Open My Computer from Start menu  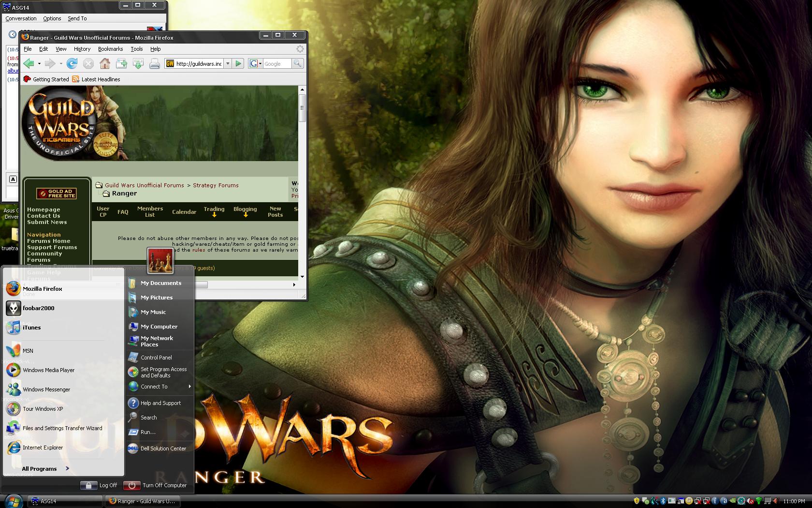160,327
